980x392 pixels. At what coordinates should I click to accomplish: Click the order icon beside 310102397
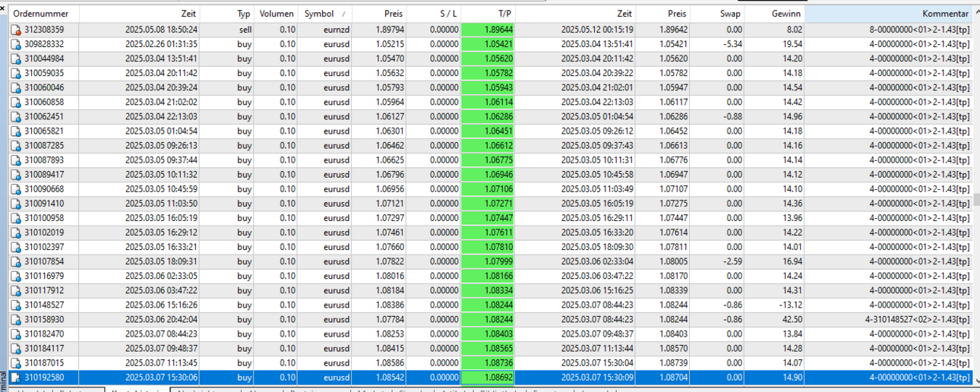pos(16,246)
